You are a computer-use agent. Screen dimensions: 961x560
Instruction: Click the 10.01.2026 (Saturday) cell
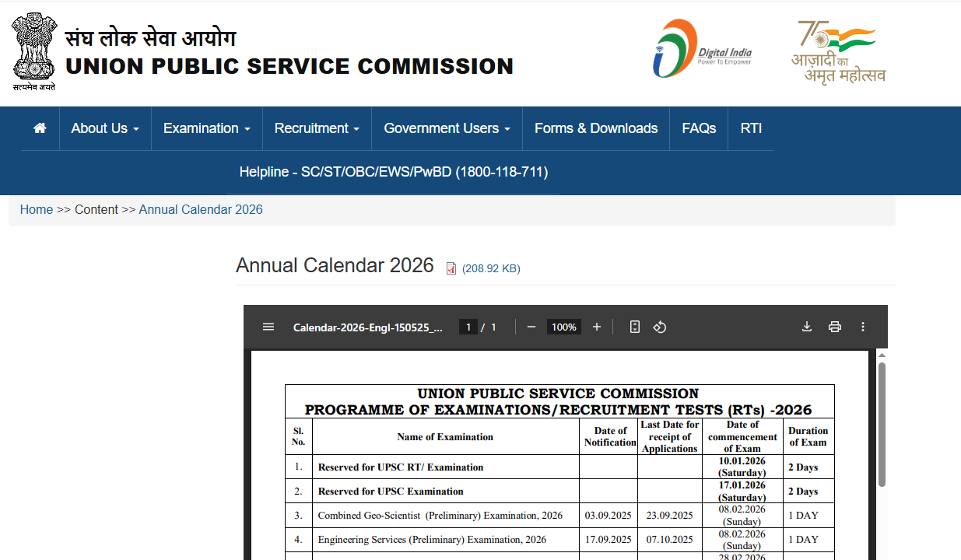(742, 467)
